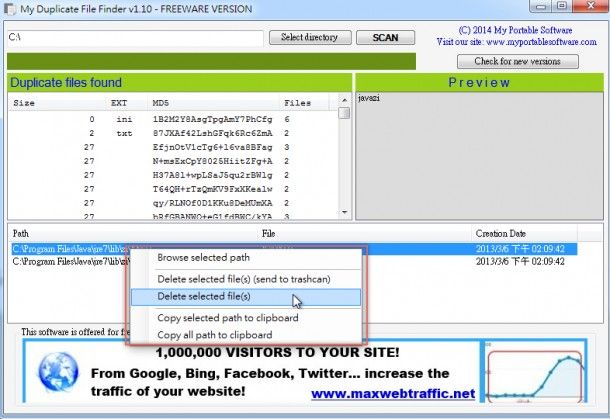This screenshot has height=419, width=610.
Task: Choose Delete selected file(s) (send to trashcan)
Action: point(244,279)
